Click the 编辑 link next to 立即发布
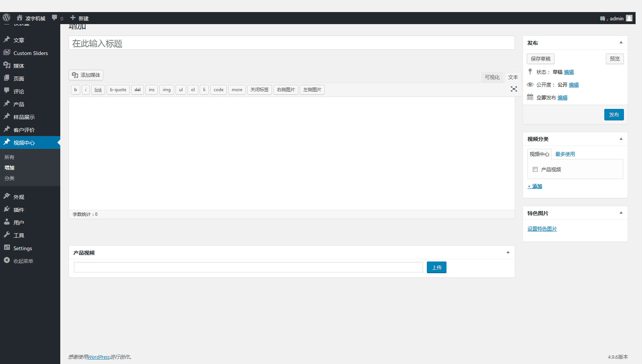This screenshot has height=364, width=642. click(x=563, y=98)
